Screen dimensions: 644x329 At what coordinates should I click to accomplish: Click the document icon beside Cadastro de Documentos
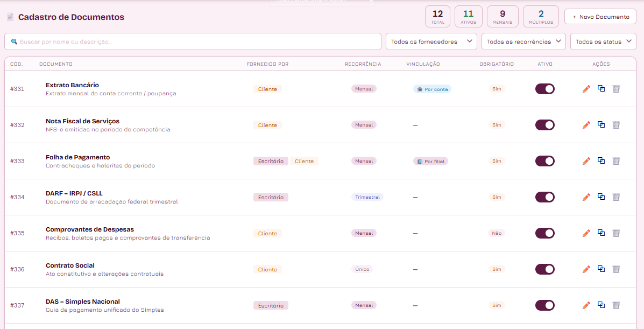click(x=10, y=17)
